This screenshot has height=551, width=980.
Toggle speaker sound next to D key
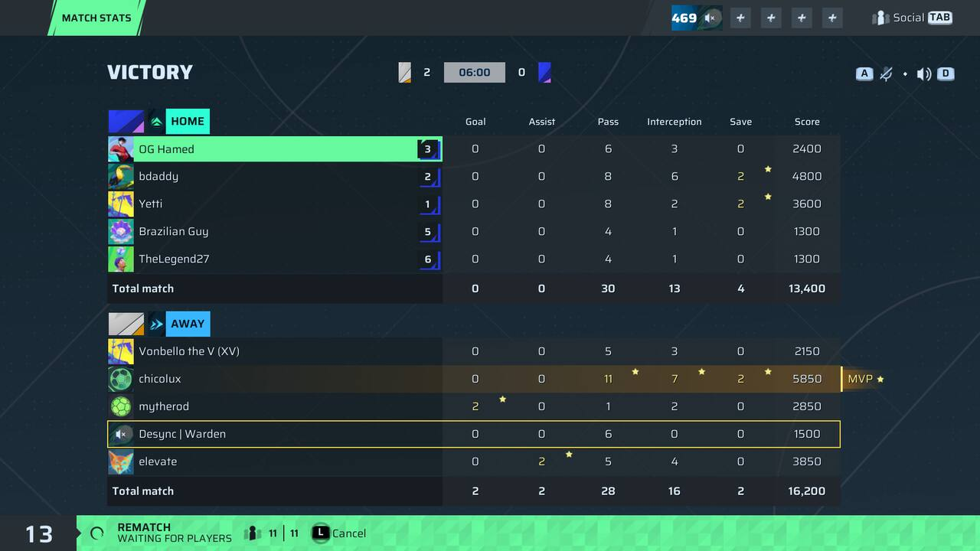coord(924,74)
